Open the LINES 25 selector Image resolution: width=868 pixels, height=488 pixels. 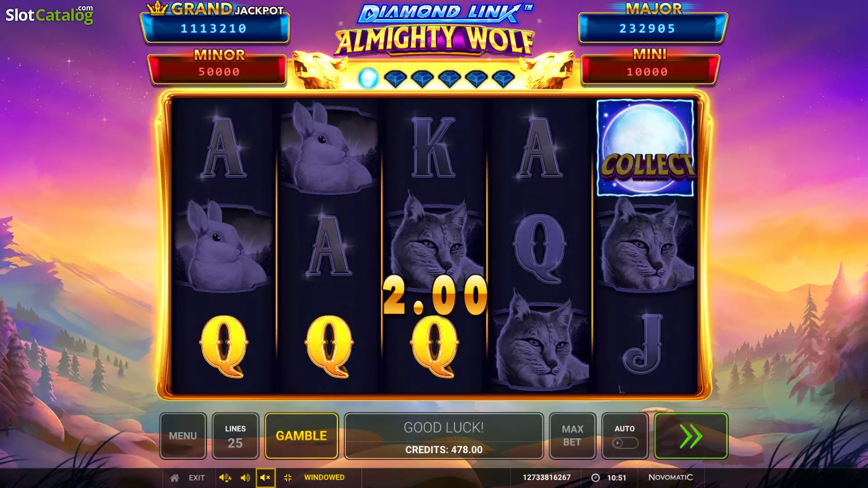point(235,436)
